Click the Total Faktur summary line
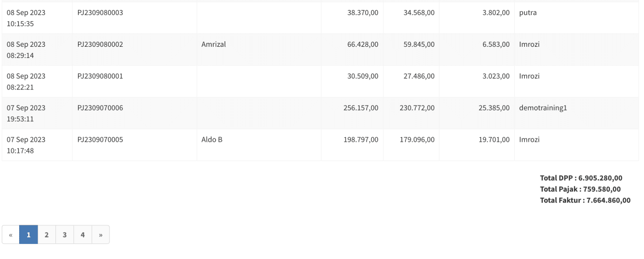 585,200
